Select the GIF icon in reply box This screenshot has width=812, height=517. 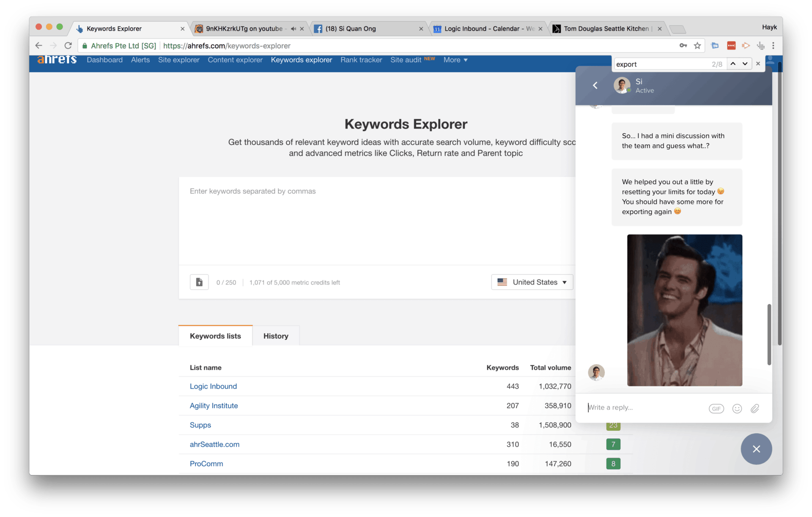(x=716, y=408)
